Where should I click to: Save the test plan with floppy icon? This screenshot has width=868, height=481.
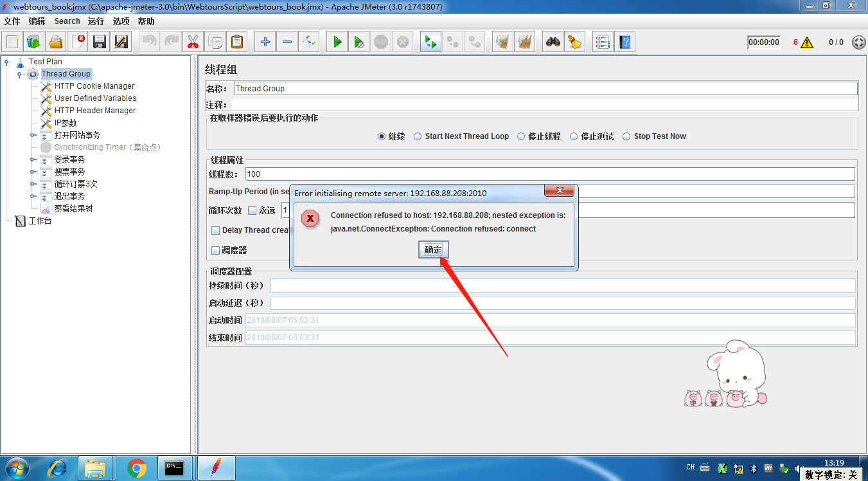click(x=100, y=42)
